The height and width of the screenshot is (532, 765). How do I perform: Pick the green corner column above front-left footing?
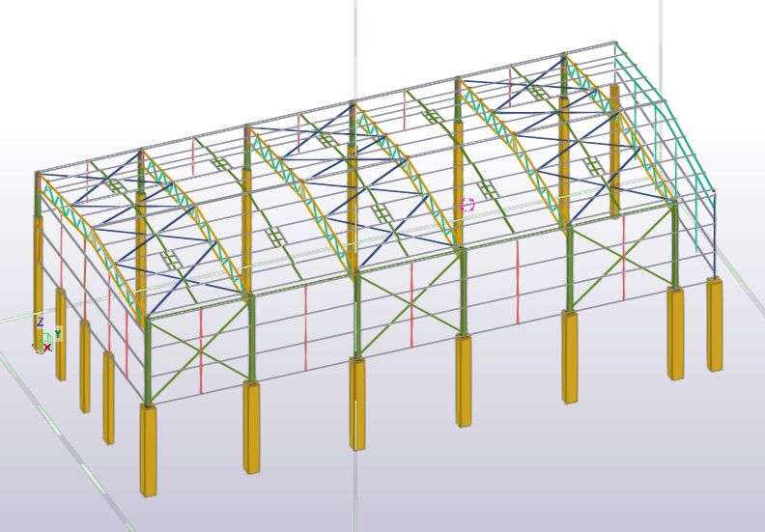[x=148, y=362]
